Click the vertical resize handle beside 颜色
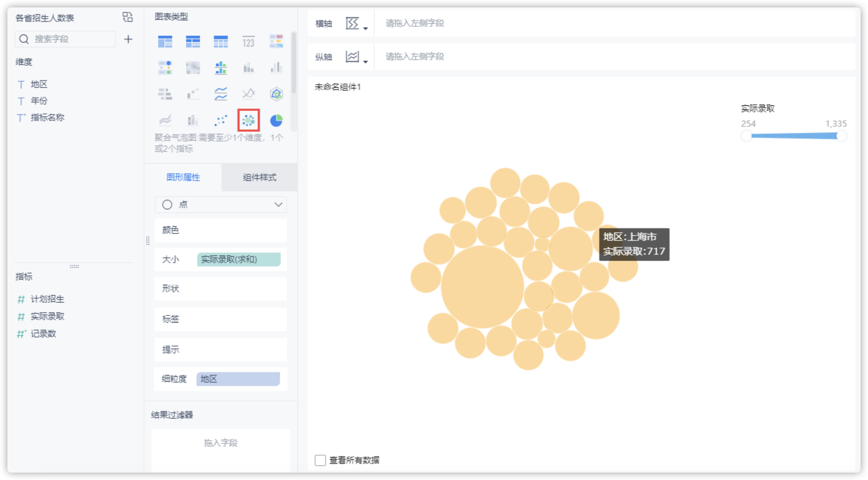Screen dimensions: 868x480 [x=148, y=241]
